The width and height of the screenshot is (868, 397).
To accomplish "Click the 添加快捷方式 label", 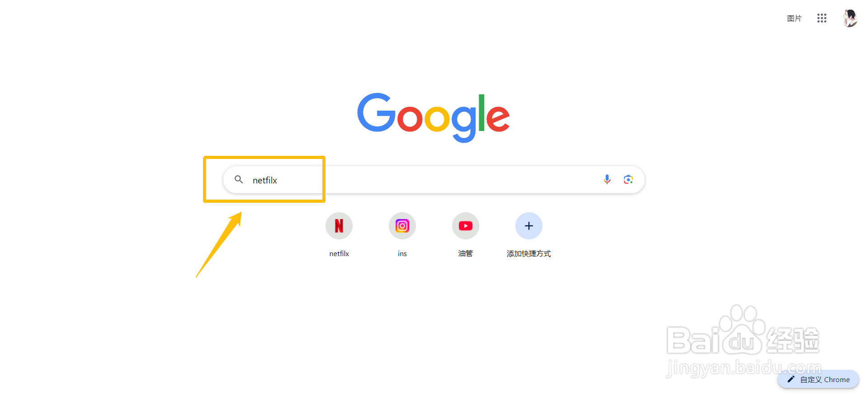I will [529, 254].
